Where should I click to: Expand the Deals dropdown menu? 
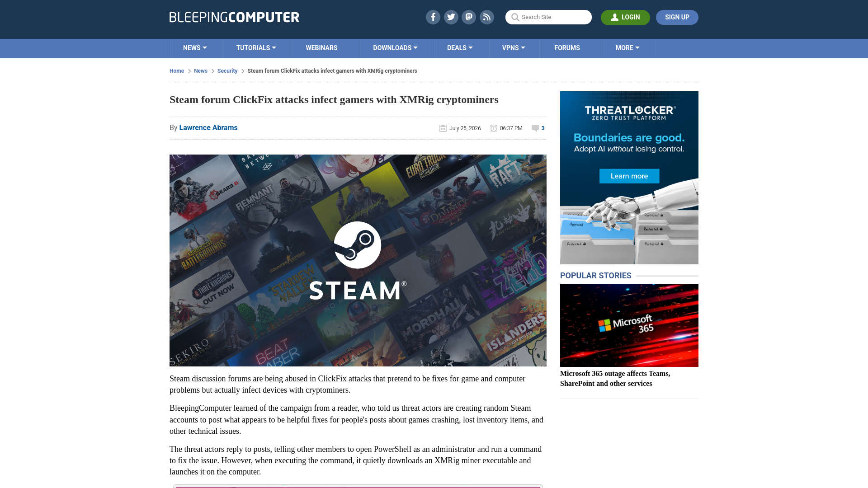[460, 48]
